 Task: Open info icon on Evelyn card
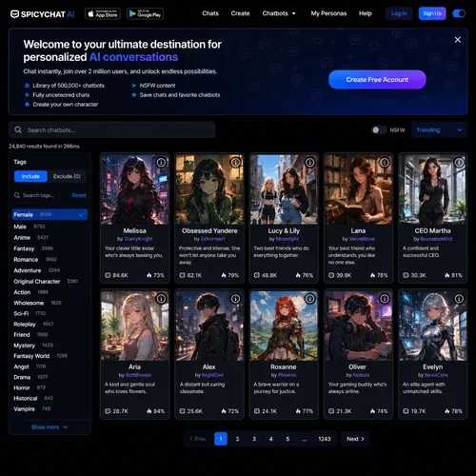pyautogui.click(x=459, y=299)
